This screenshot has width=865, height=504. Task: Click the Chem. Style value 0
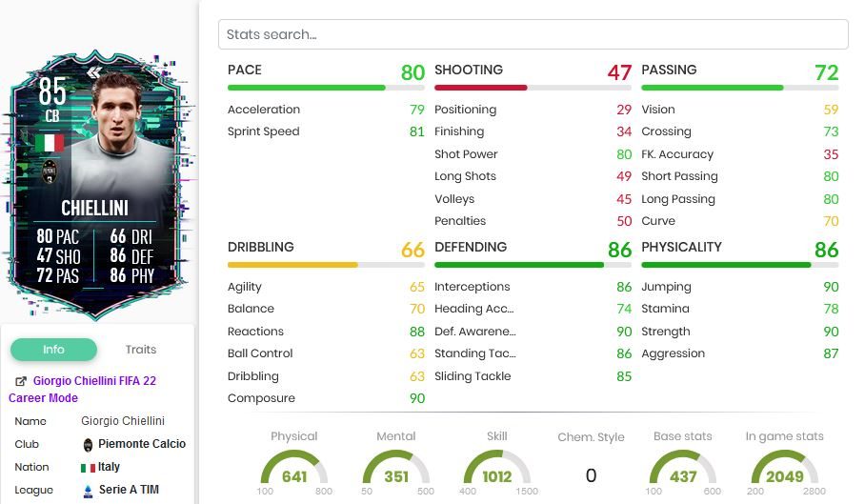[x=591, y=475]
